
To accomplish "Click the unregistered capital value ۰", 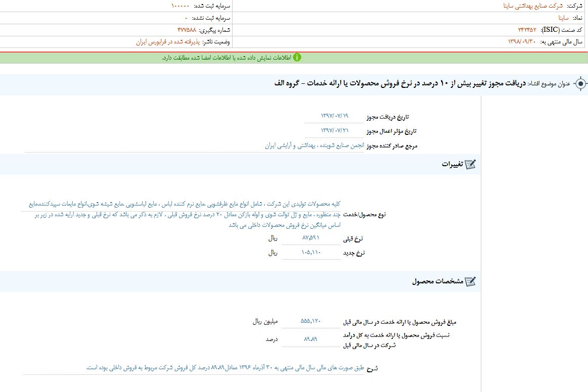I will (186, 18).
